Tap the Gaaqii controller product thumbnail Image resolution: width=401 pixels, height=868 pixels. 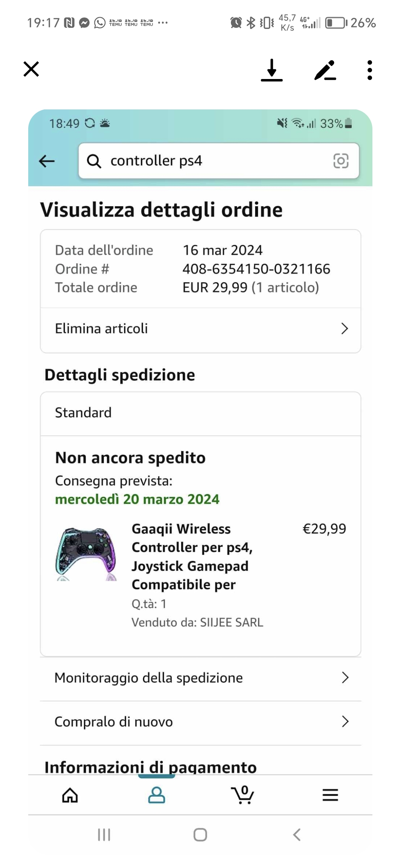(x=86, y=554)
